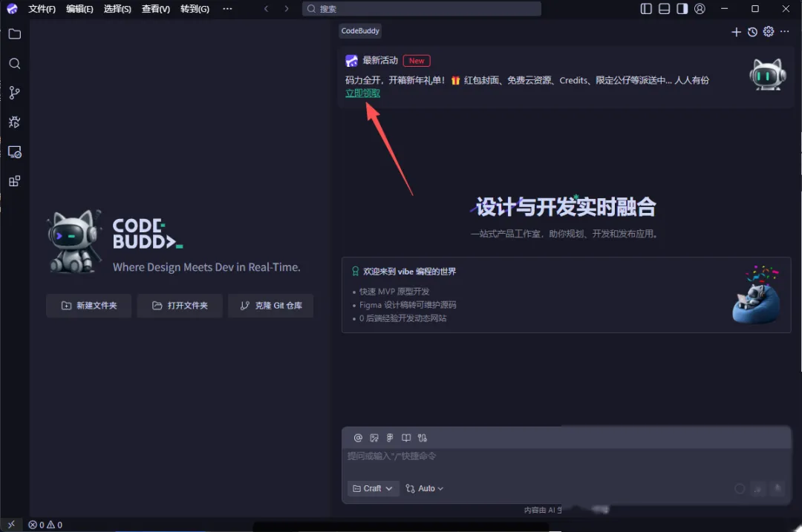Click the 立即领取 link

(362, 93)
